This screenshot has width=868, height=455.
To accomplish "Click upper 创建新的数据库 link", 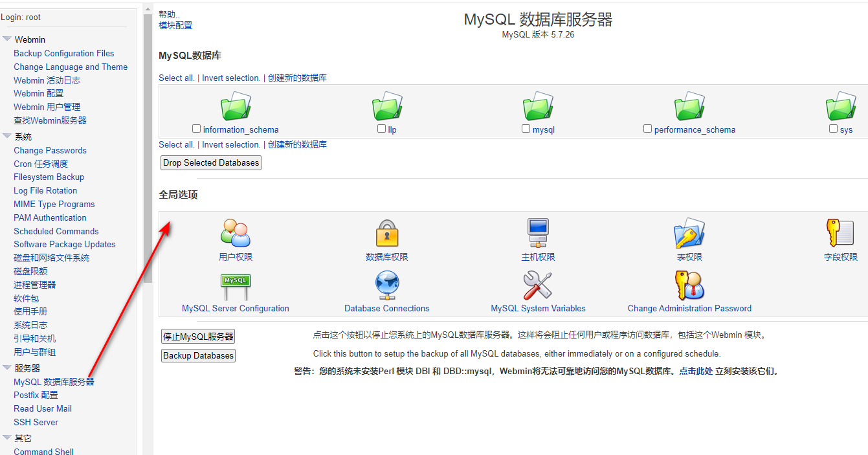I will (297, 78).
